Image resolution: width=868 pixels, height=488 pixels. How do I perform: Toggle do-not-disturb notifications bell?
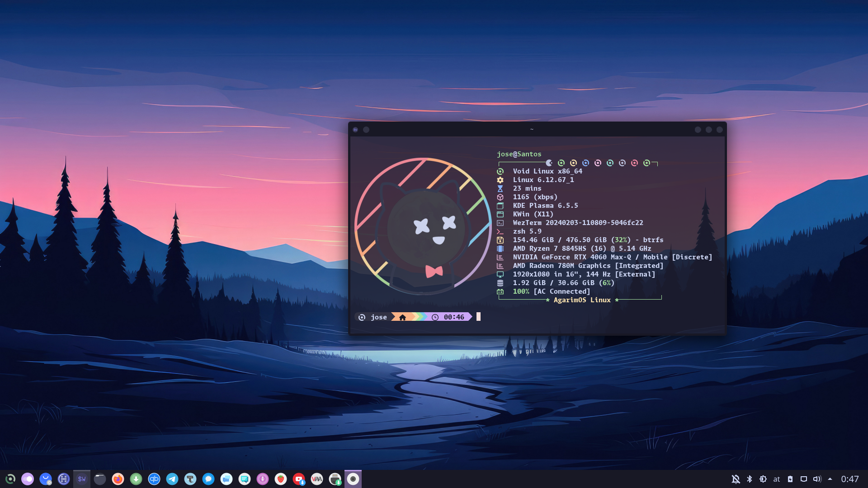pos(736,479)
